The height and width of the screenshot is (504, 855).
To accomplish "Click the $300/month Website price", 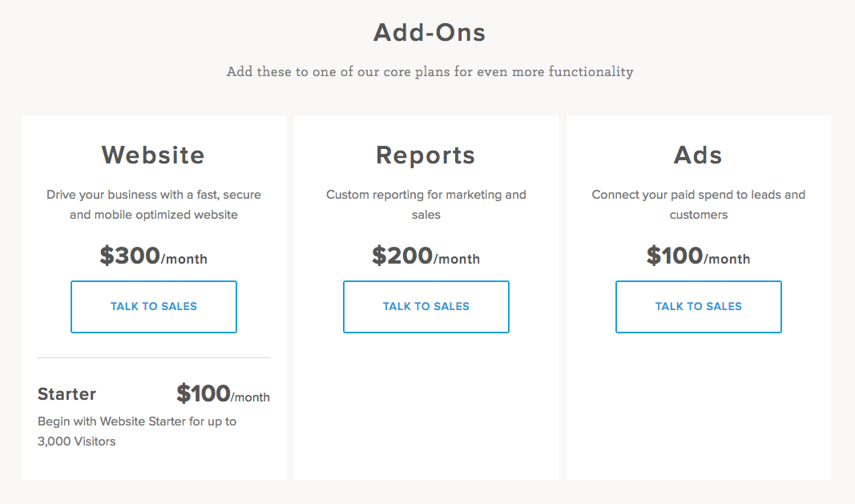I will tap(153, 256).
